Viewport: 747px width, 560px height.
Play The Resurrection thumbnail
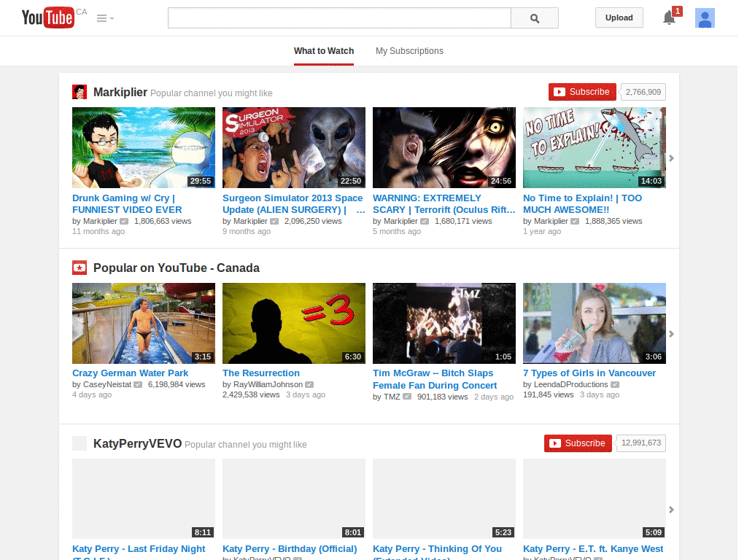pos(294,323)
